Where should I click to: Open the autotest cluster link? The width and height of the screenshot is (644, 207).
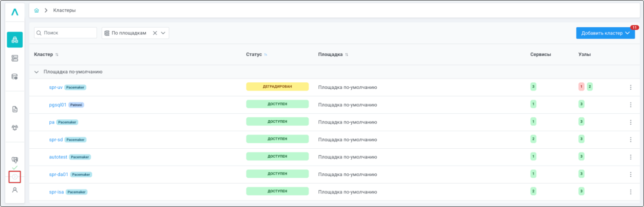coord(58,157)
